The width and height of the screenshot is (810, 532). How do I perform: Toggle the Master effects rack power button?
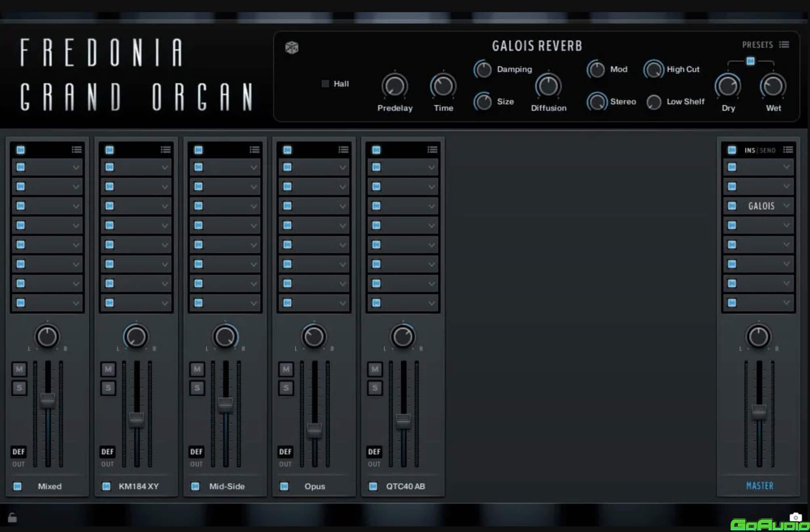point(732,150)
